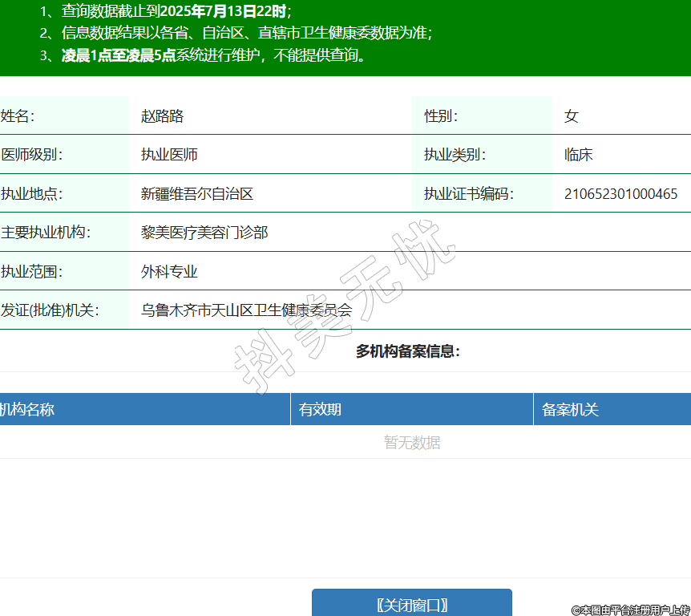Select the 执业医师 value text

click(x=169, y=155)
